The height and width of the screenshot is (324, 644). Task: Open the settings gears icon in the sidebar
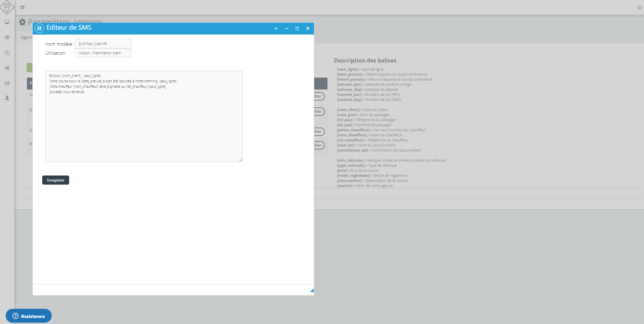click(x=7, y=68)
